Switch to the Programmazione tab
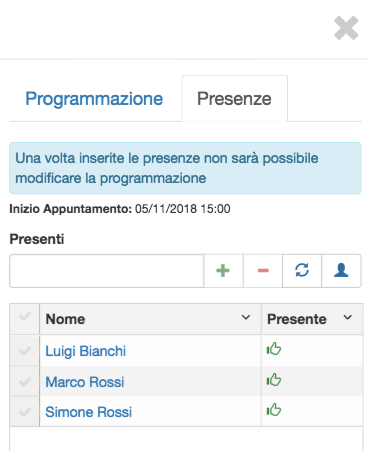The width and height of the screenshot is (368, 451). (x=94, y=99)
